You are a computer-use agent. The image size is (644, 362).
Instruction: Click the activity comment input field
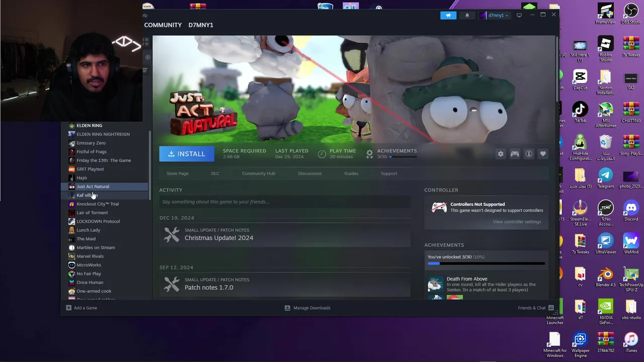coord(285,202)
